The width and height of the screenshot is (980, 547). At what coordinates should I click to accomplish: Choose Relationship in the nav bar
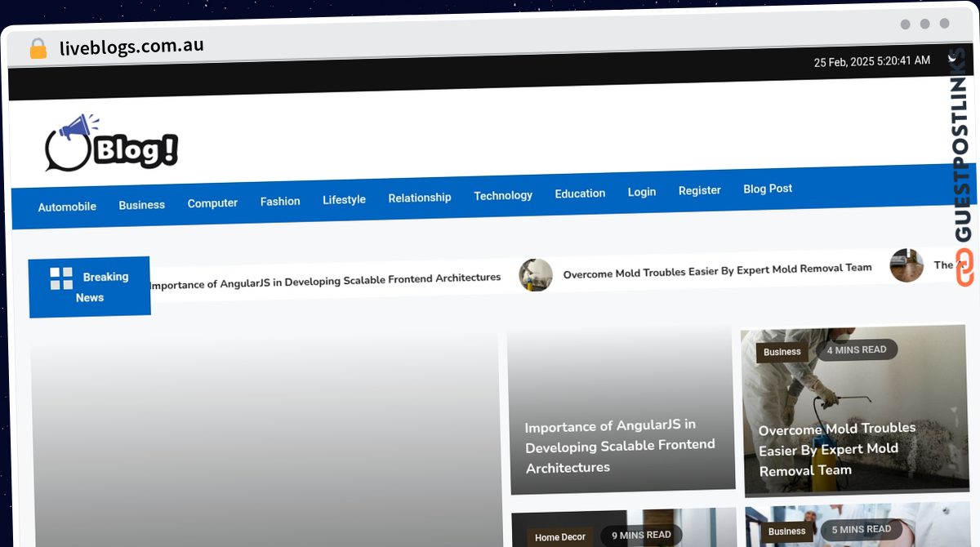(x=420, y=198)
